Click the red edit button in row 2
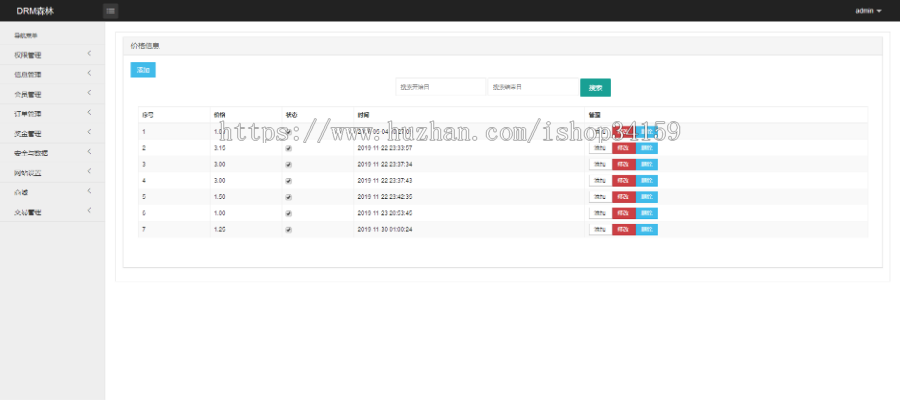The width and height of the screenshot is (900, 420). 624,148
